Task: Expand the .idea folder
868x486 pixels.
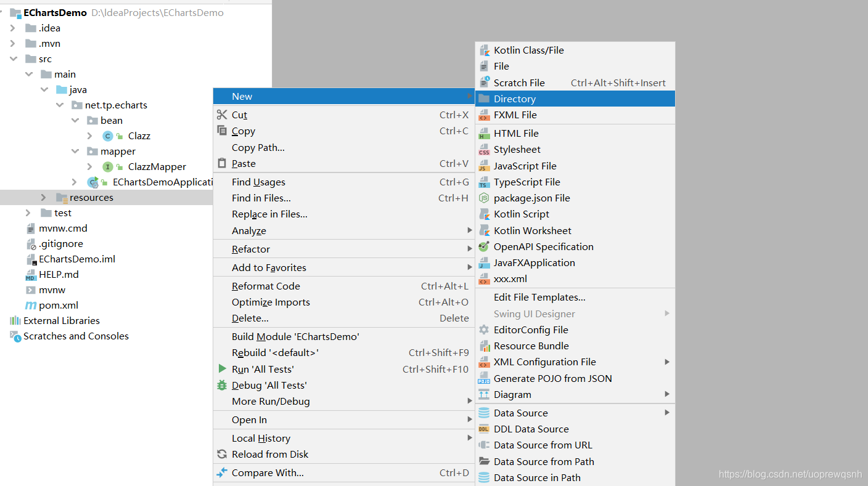Action: pyautogui.click(x=14, y=28)
